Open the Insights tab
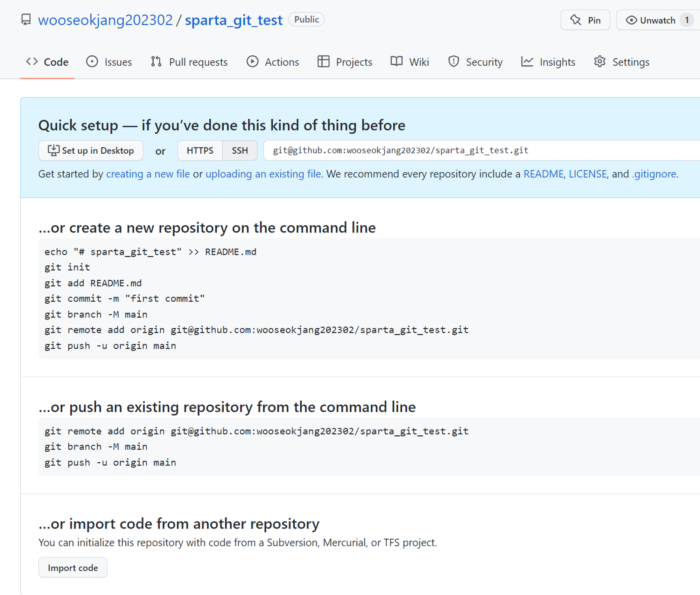The image size is (700, 595). pos(548,62)
